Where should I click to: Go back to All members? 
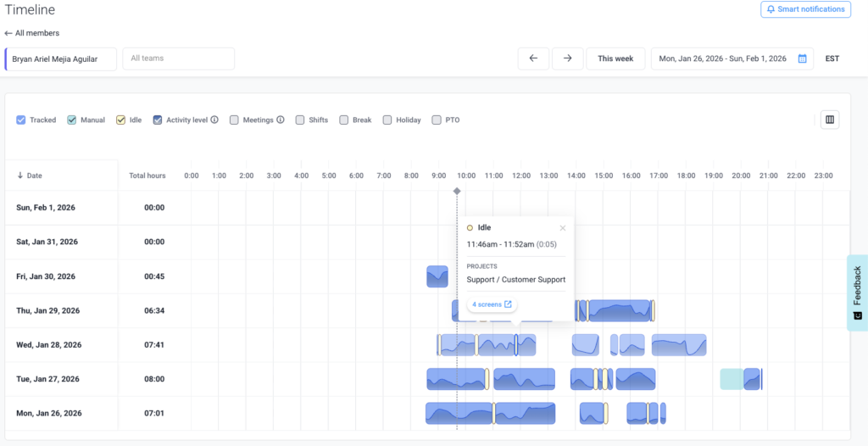pos(31,33)
